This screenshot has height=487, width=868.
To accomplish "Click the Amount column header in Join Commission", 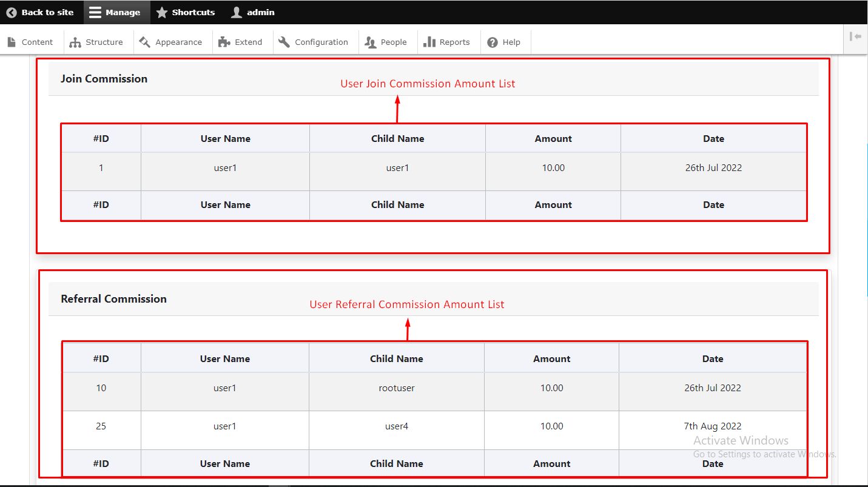I will [x=553, y=139].
